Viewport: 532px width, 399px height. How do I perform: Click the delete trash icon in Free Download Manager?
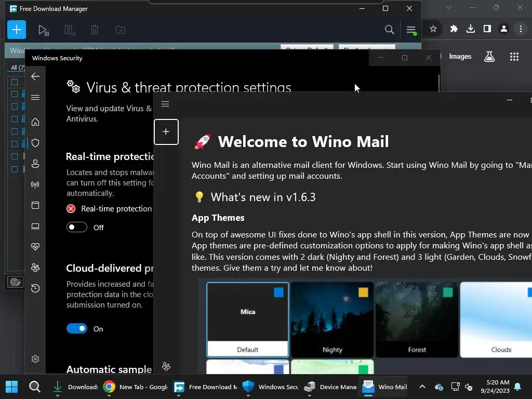click(x=95, y=30)
